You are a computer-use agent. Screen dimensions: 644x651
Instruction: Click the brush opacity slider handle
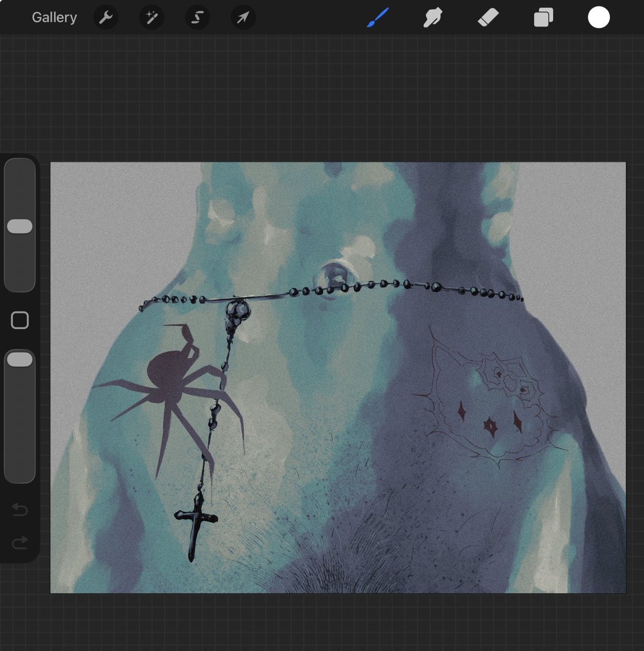[x=20, y=359]
